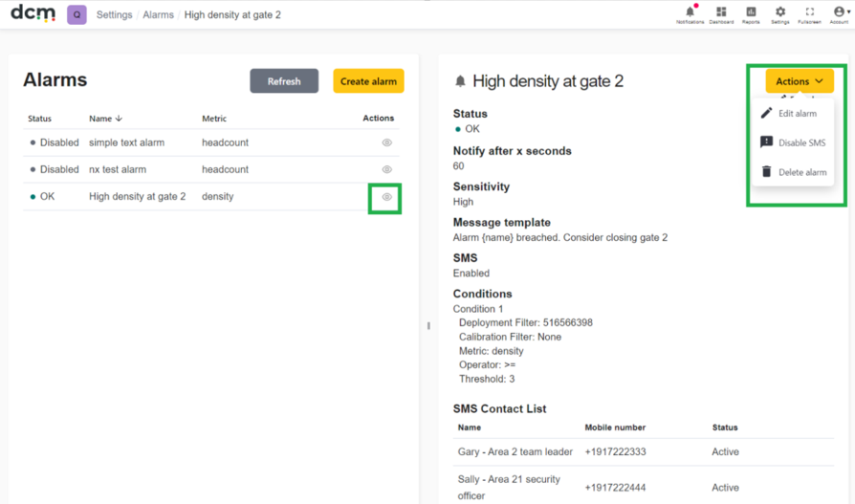Select Delete alarm menu entry
This screenshot has height=504, width=855.
coord(794,172)
